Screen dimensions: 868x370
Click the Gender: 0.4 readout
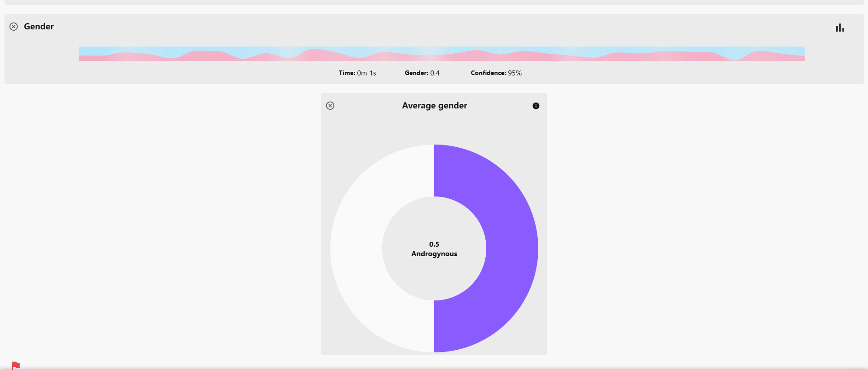422,73
